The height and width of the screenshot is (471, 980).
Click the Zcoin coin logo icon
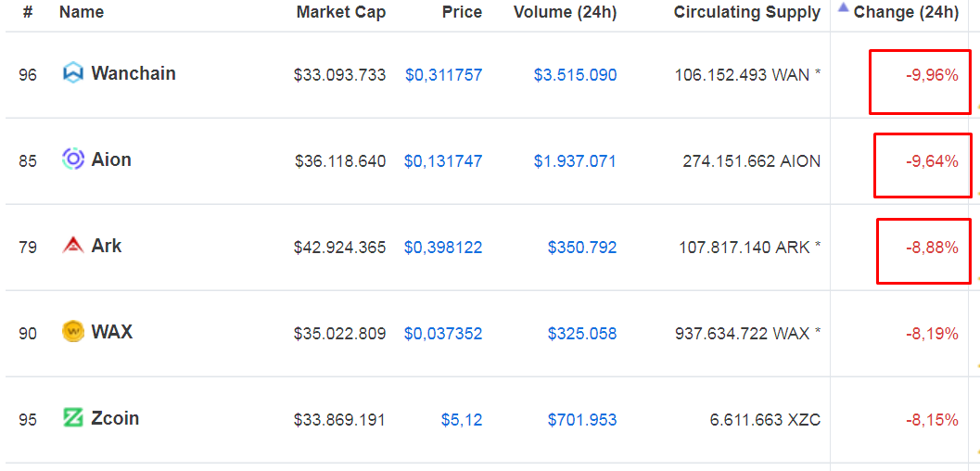coord(73,417)
